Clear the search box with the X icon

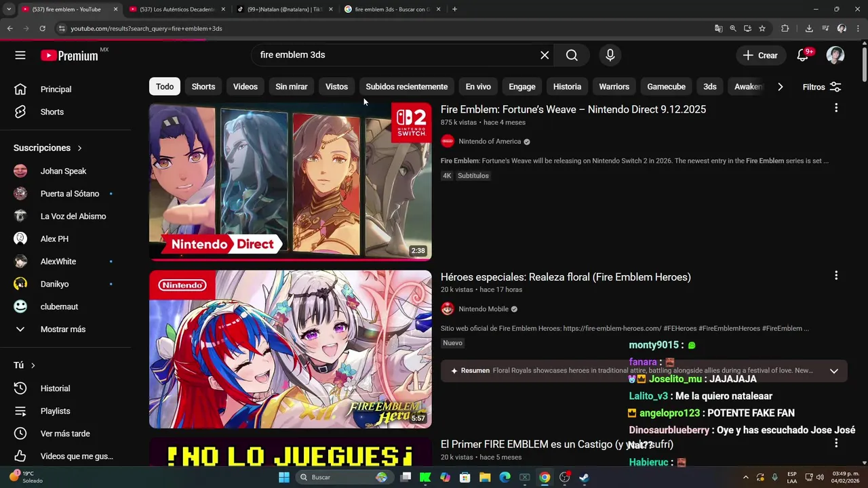point(545,56)
